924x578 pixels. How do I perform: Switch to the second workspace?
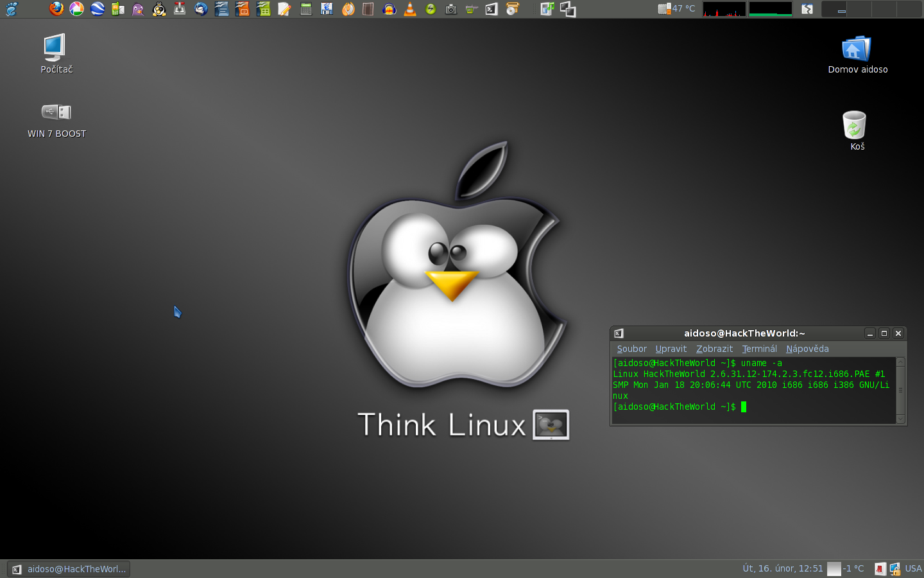click(x=859, y=9)
